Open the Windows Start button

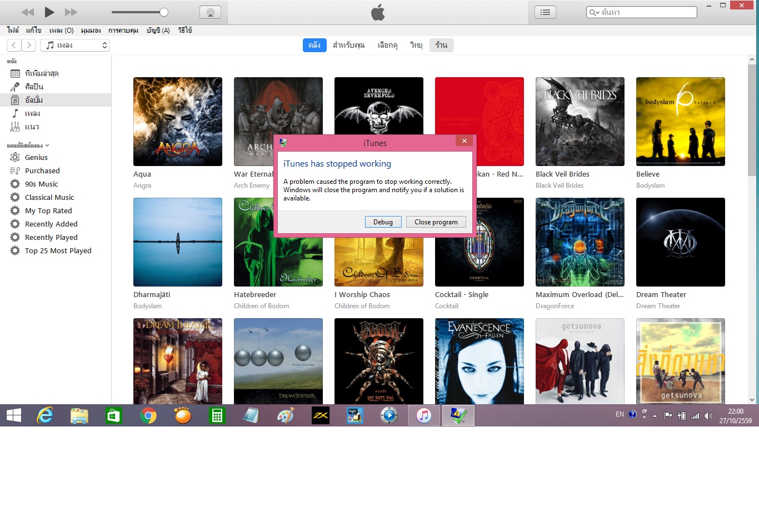point(14,415)
